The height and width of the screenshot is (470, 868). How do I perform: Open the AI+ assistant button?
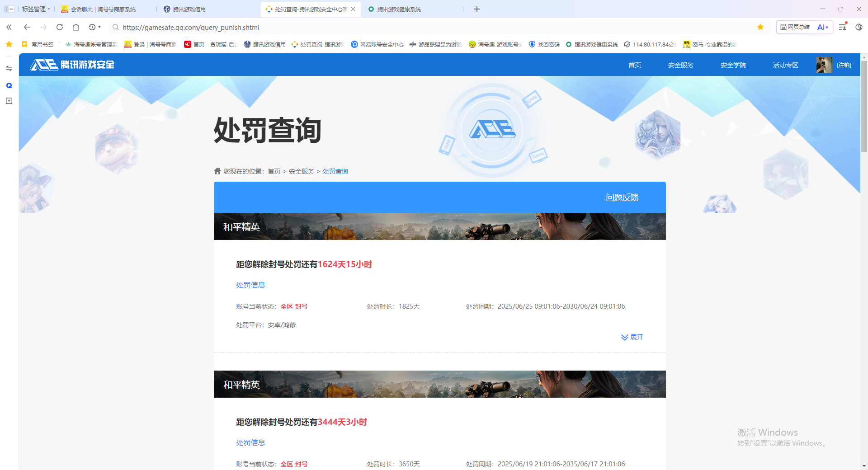823,27
